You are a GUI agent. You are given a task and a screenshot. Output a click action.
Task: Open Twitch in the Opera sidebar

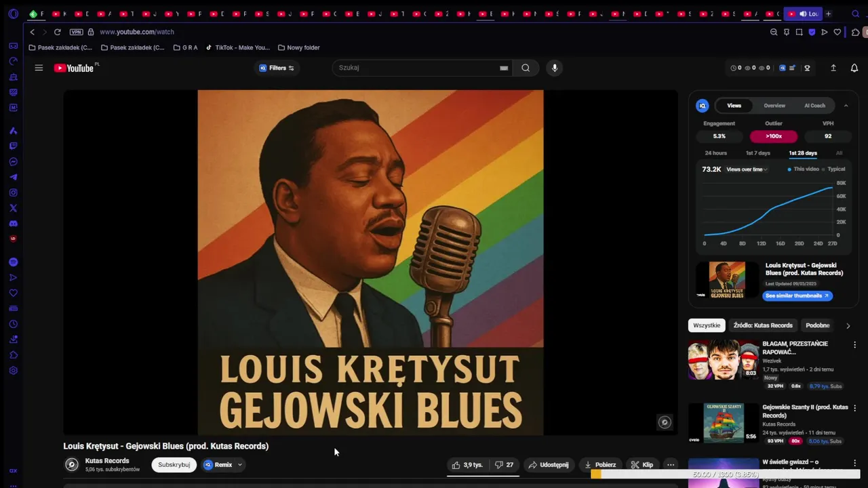point(13,146)
